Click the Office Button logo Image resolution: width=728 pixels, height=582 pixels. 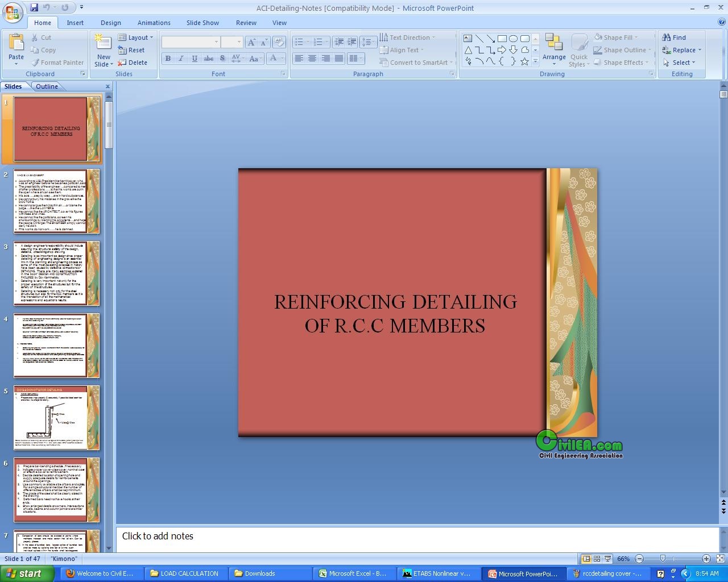[12, 12]
